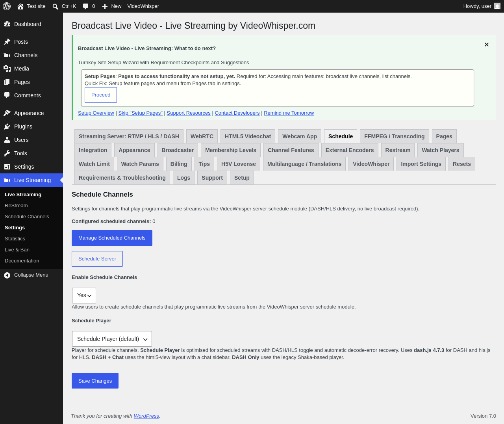Open the Resets tab

pyautogui.click(x=462, y=164)
